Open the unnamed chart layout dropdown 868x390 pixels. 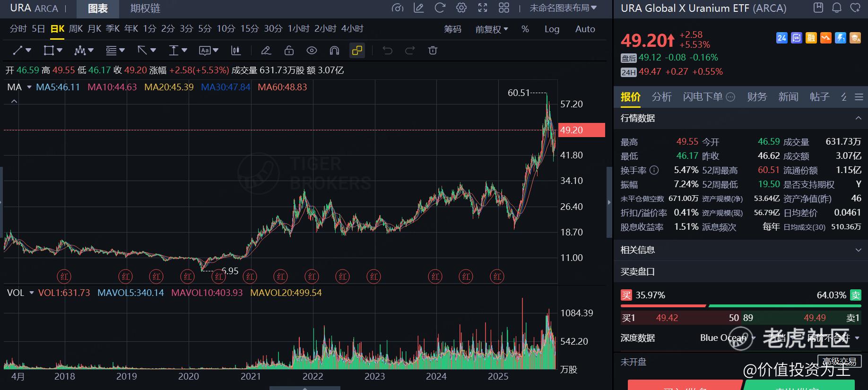tap(563, 8)
